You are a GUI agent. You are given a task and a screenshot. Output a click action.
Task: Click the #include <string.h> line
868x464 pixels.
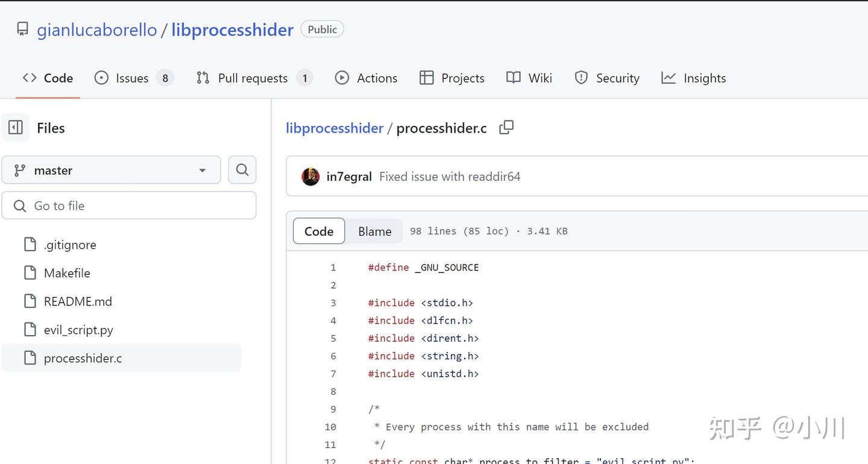[x=423, y=356]
